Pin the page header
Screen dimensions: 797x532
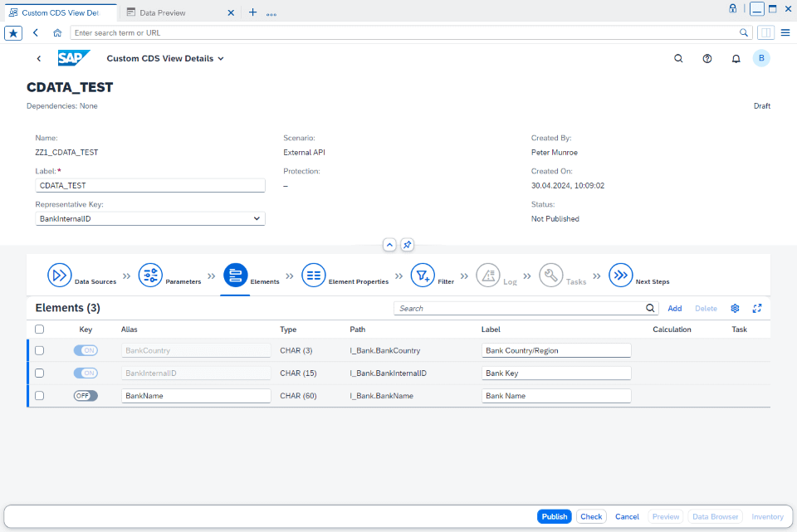(406, 245)
